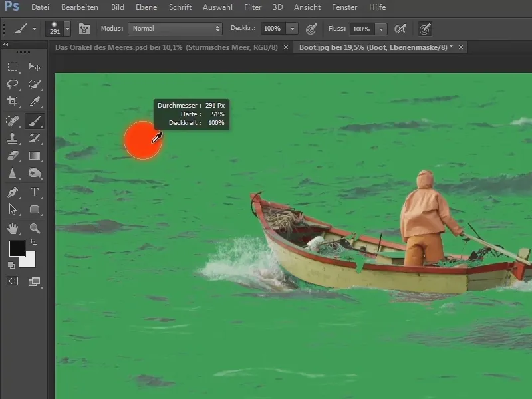Enable airbrush build-up mode
The width and height of the screenshot is (532, 399).
pos(400,29)
